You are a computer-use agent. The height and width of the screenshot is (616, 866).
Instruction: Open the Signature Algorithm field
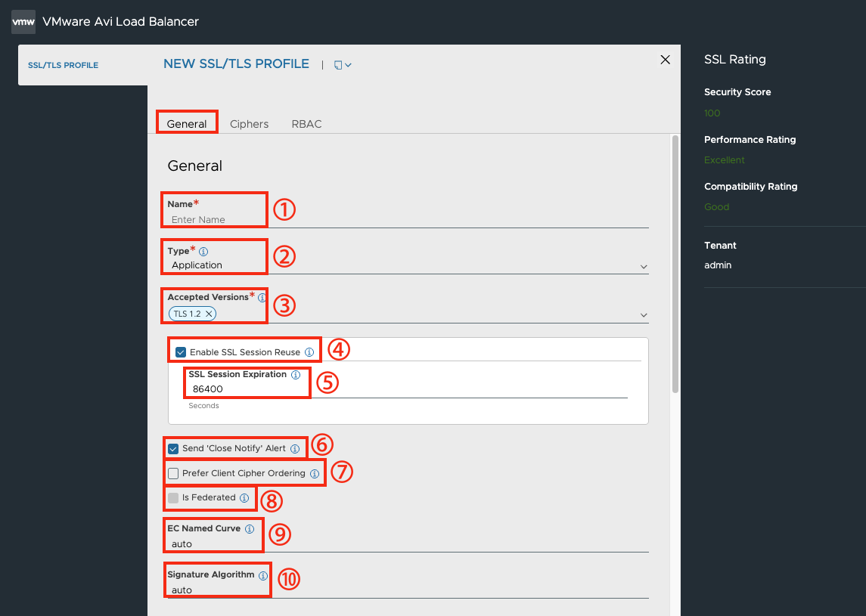click(x=408, y=590)
